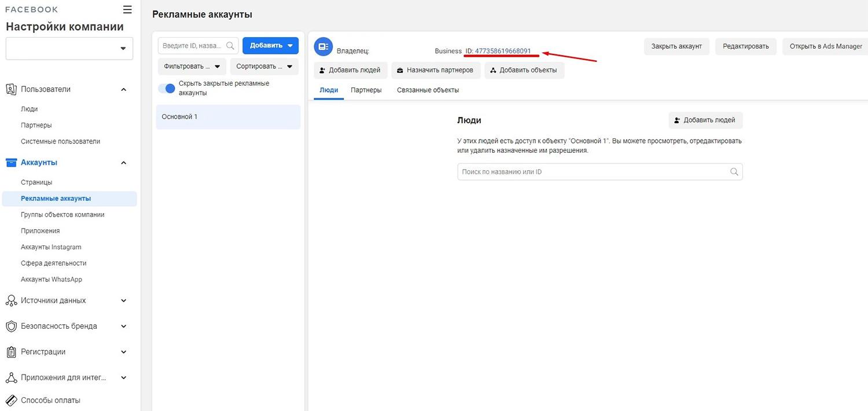Open Способы оплаты in the sidebar

(x=50, y=400)
